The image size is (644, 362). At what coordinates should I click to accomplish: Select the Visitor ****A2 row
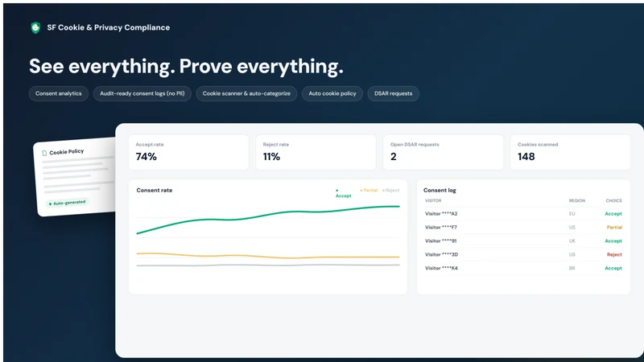523,213
